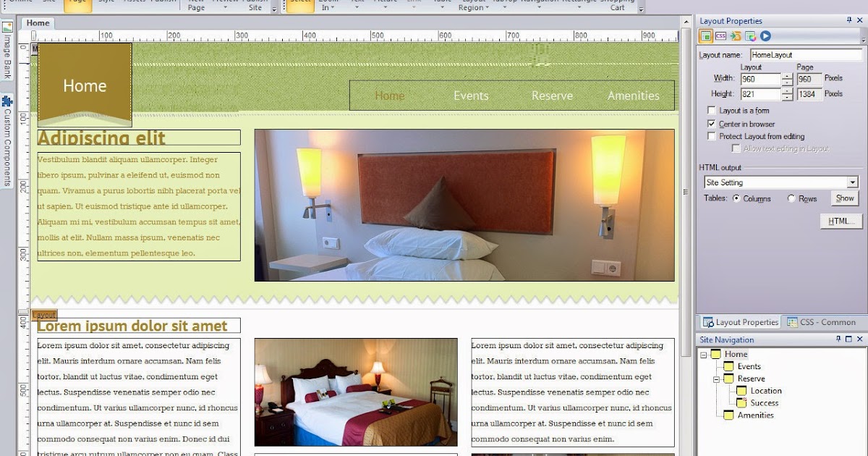This screenshot has height=456, width=868.
Task: Select Columns for tables
Action: pos(736,198)
